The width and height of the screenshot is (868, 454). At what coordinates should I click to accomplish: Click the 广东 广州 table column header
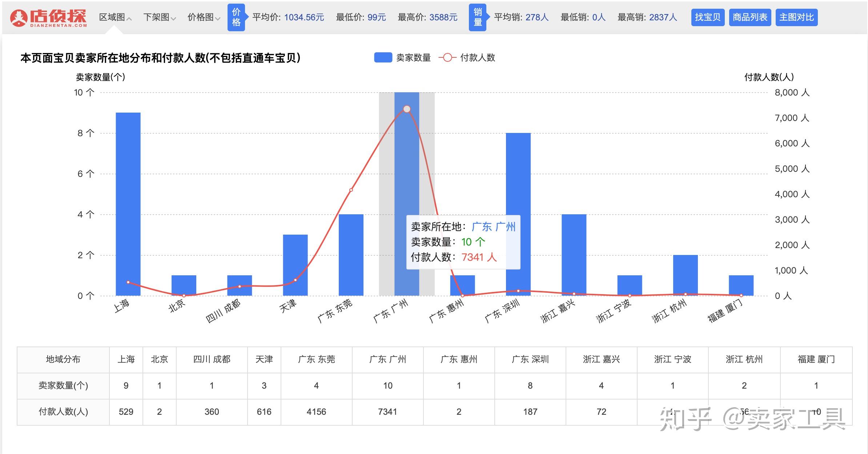(388, 360)
